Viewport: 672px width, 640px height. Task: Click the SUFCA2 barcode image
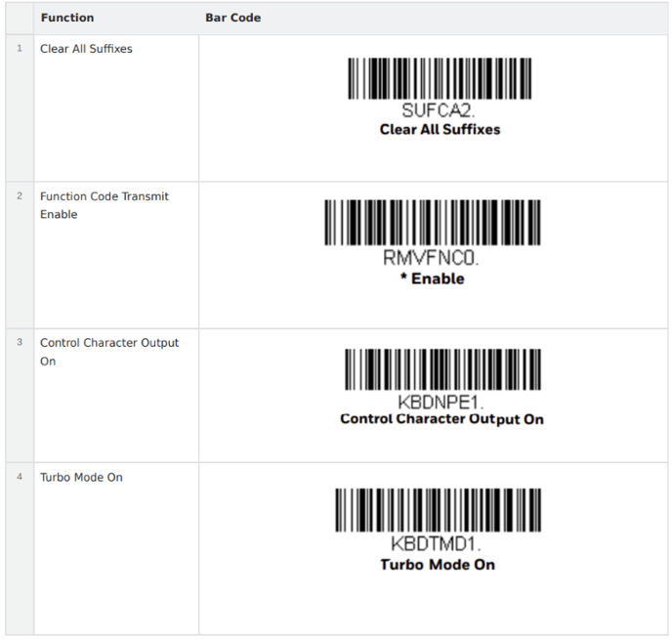pos(439,78)
